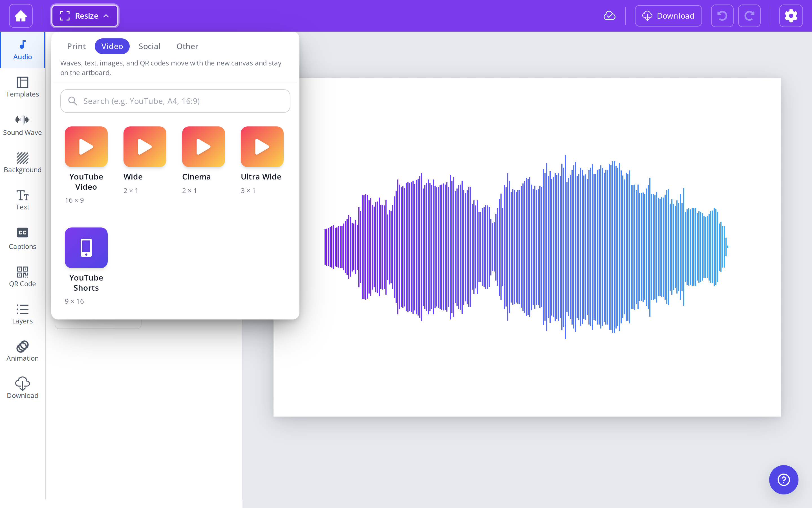The image size is (812, 508).
Task: Open the Audio sidebar panel
Action: tap(23, 50)
